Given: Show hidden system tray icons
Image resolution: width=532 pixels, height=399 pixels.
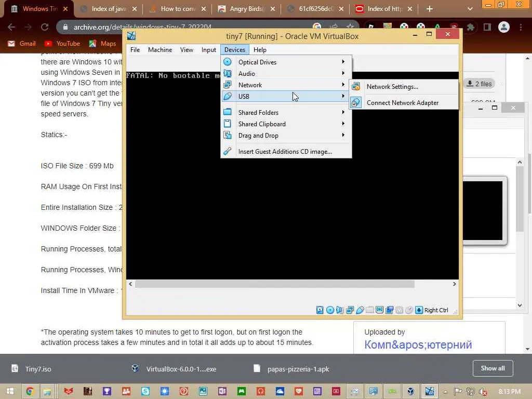Looking at the screenshot, I should (445, 392).
